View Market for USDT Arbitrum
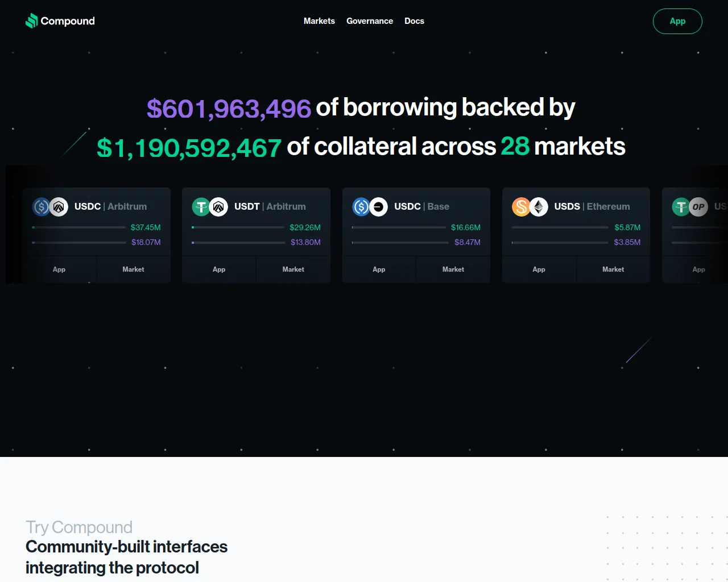The image size is (728, 582). (x=293, y=269)
